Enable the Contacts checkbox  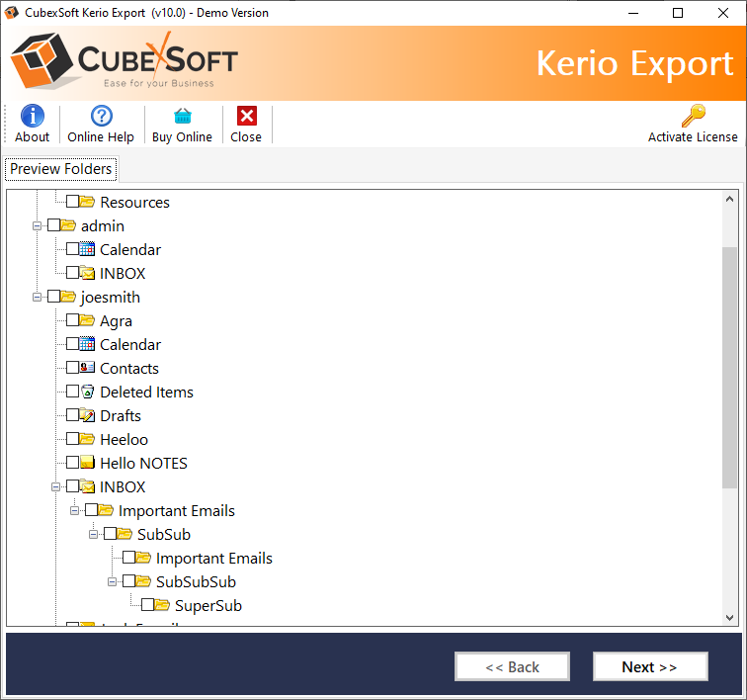(x=72, y=367)
